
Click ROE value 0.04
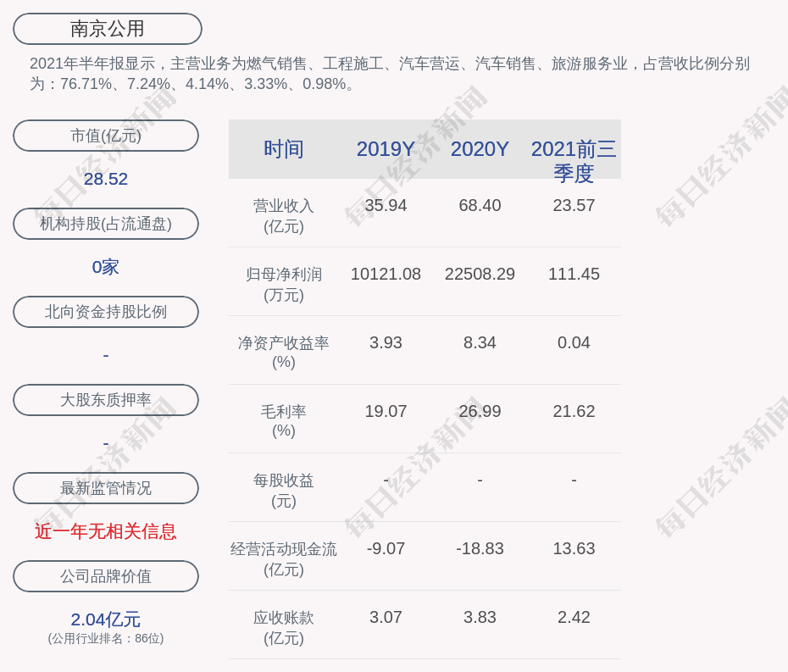(x=574, y=343)
